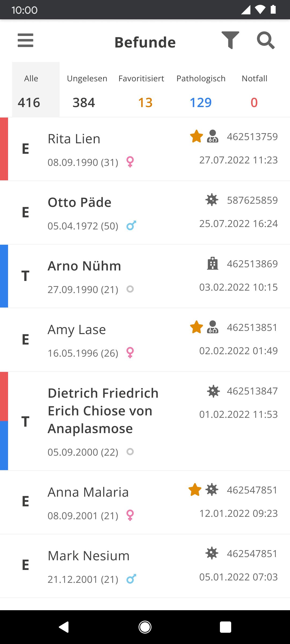
Task: Open the Notfall tab
Action: coord(254,90)
